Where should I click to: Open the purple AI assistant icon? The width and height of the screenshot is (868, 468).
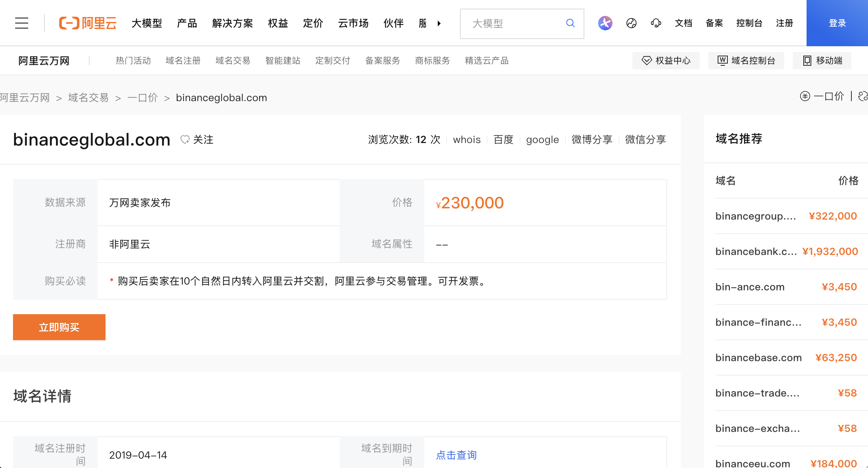[605, 23]
